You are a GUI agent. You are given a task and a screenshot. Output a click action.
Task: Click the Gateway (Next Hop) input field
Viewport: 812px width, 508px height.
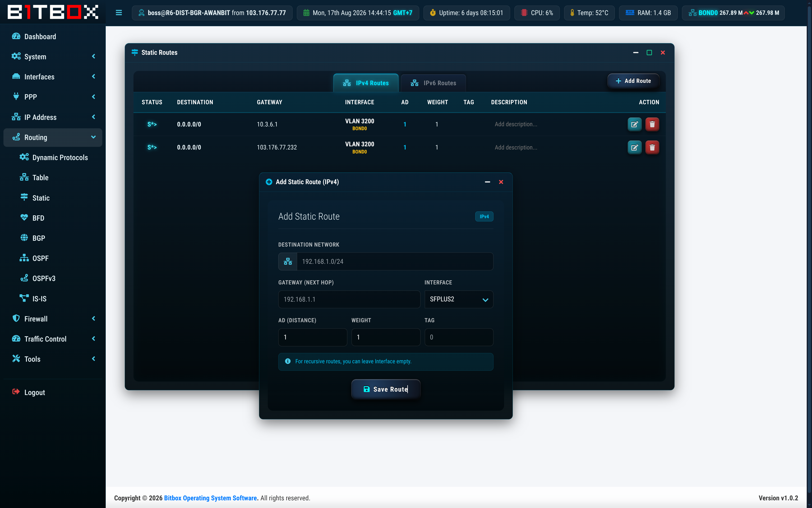[x=349, y=299]
